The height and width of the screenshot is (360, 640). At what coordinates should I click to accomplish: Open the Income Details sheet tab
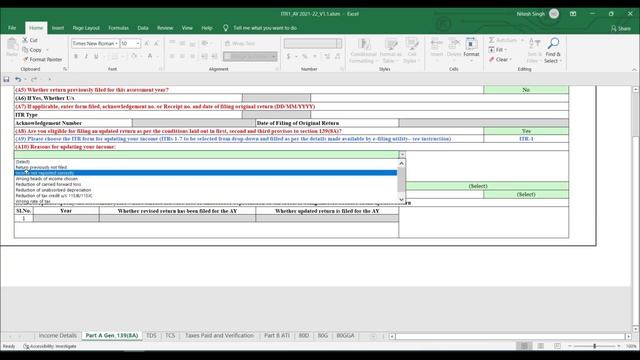(x=58, y=336)
